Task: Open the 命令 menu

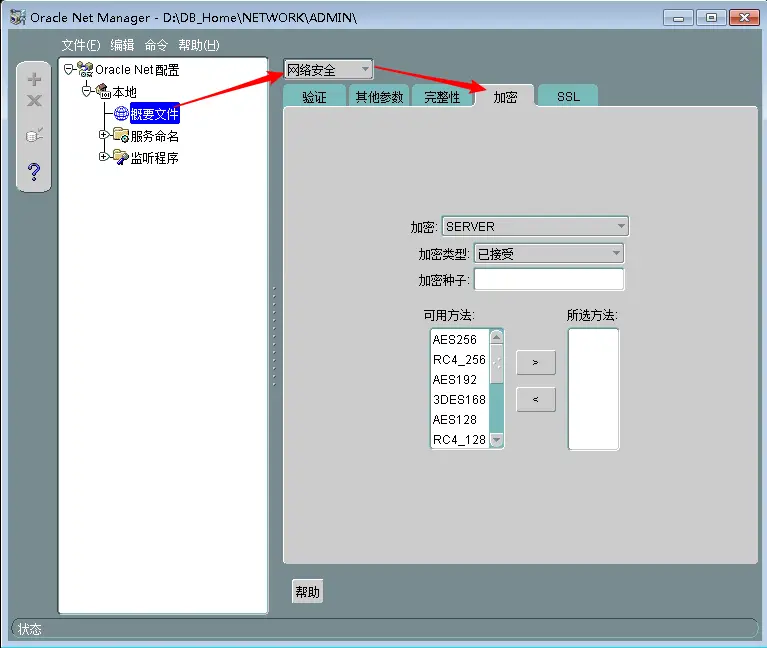Action: tap(157, 45)
